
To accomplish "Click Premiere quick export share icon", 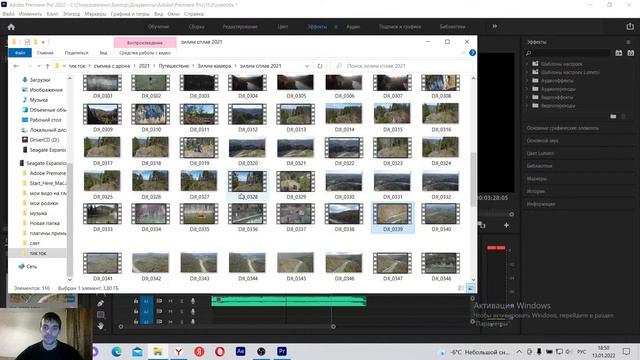I will click(630, 27).
